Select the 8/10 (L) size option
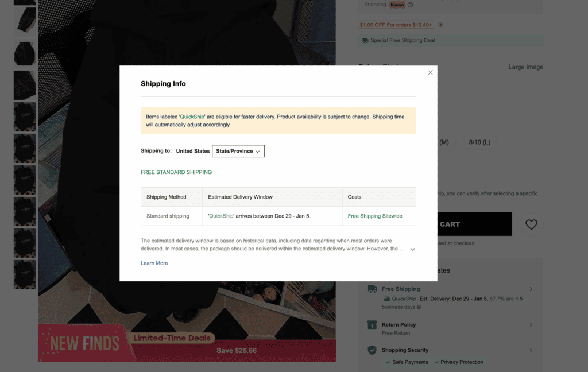Image resolution: width=588 pixels, height=372 pixels. [479, 142]
